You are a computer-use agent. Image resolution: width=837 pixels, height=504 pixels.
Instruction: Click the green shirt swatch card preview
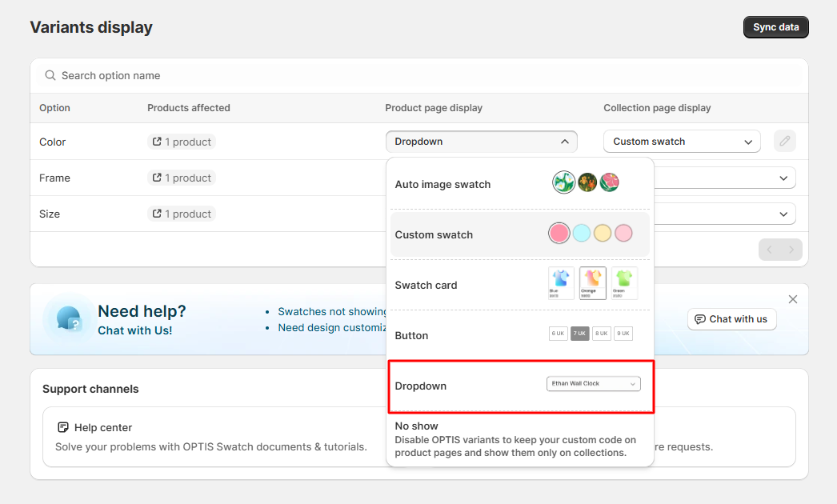click(x=624, y=283)
